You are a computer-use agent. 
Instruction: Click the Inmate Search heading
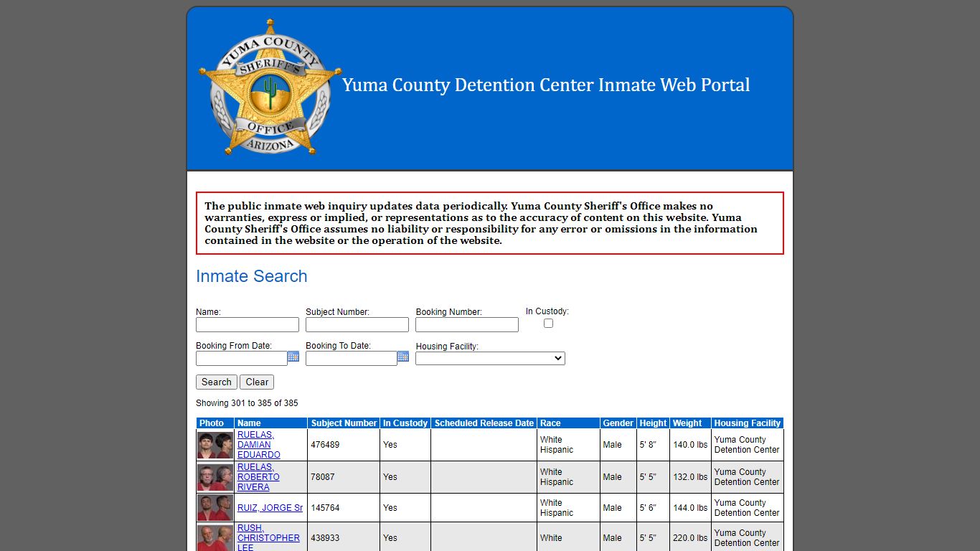point(252,276)
